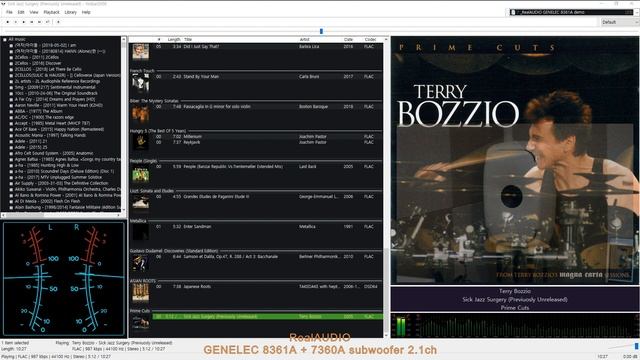Skip to next track using toolbar icon
Screen dimensions: 640x360
pyautogui.click(x=40, y=22)
